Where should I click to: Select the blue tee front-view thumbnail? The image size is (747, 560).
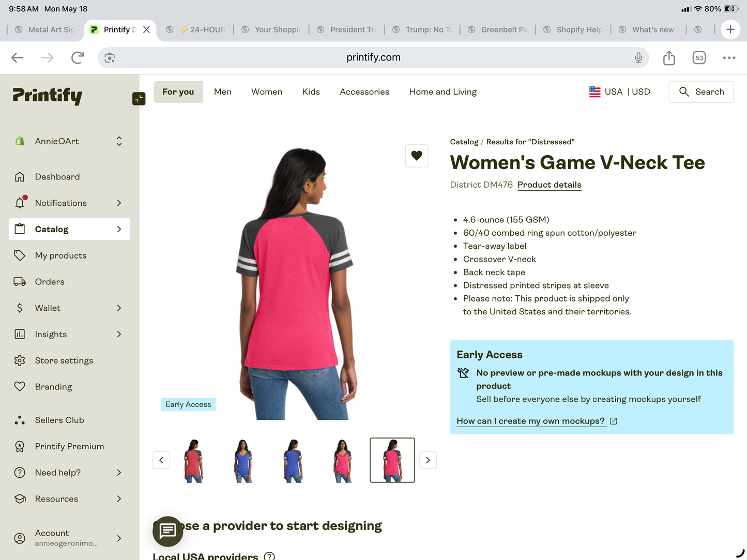[x=243, y=461]
